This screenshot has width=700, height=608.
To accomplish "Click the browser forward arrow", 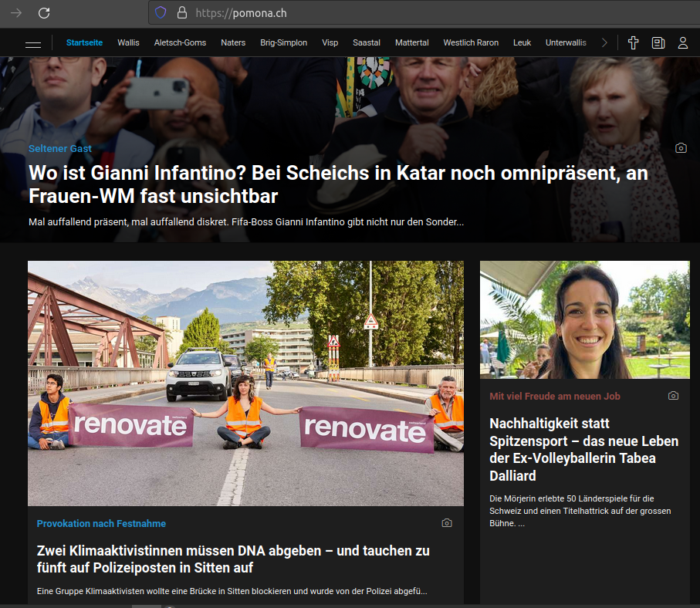I will pos(16,13).
